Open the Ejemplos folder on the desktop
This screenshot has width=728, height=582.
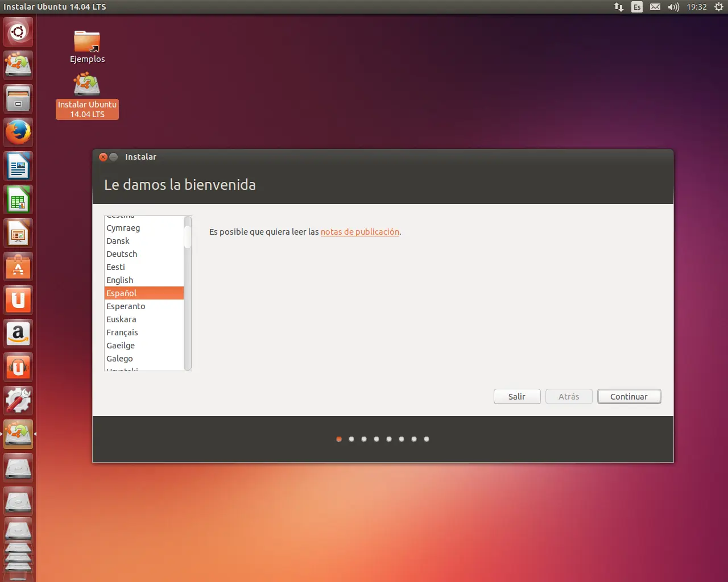point(87,47)
